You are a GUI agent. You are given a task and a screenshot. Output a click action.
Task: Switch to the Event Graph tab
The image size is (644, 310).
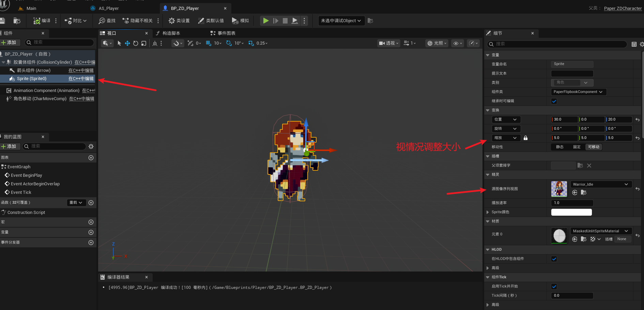coord(223,33)
